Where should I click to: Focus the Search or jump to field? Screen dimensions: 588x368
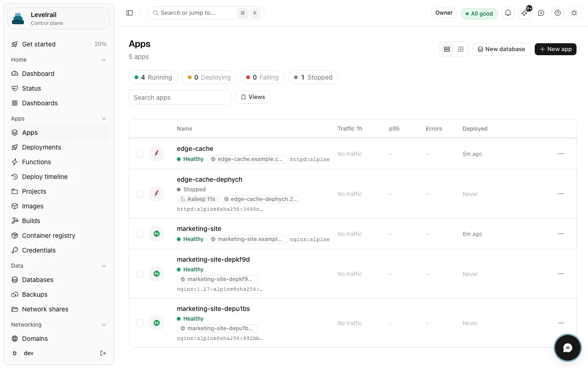click(x=206, y=13)
